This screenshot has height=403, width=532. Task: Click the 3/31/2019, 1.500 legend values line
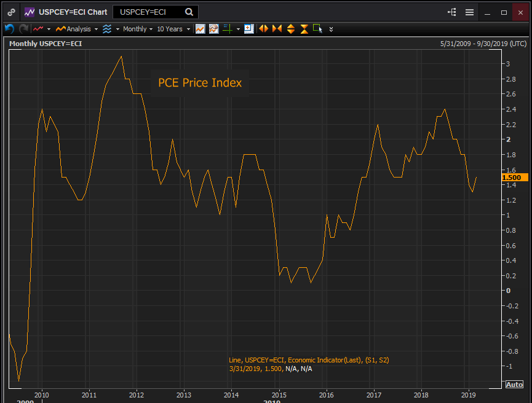click(271, 369)
